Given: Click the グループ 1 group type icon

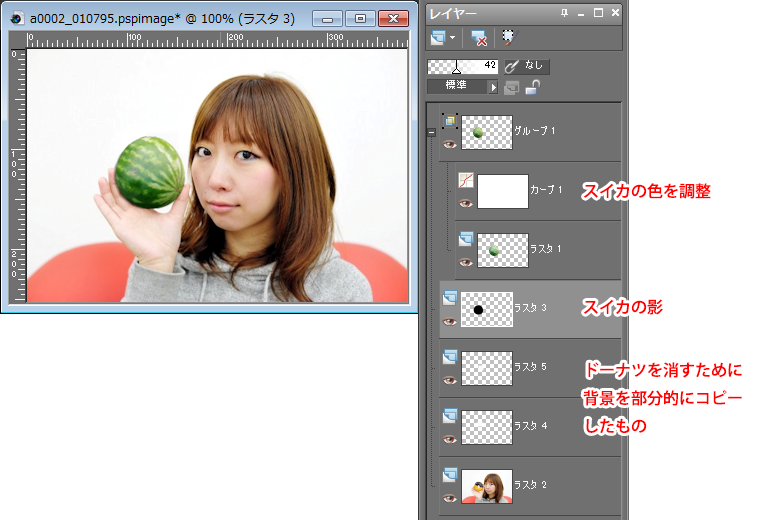Looking at the screenshot, I should (x=450, y=120).
